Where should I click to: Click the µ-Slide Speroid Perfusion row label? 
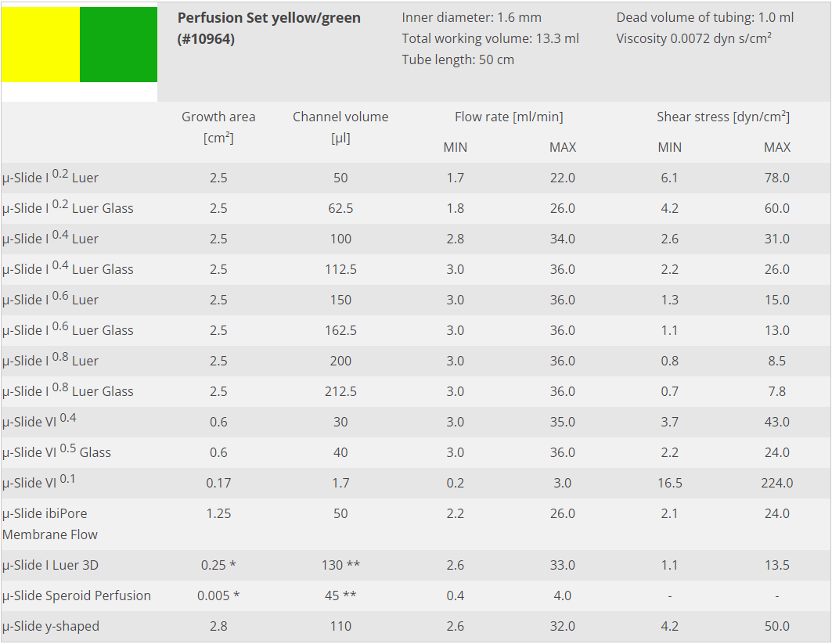[77, 595]
